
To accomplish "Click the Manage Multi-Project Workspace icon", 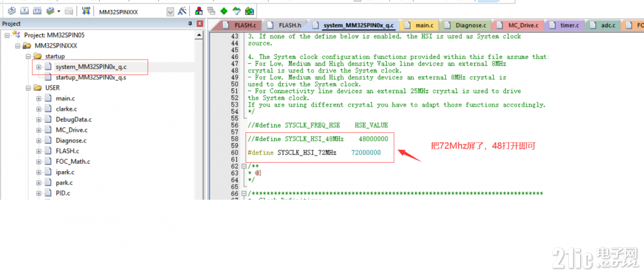I will [x=211, y=11].
